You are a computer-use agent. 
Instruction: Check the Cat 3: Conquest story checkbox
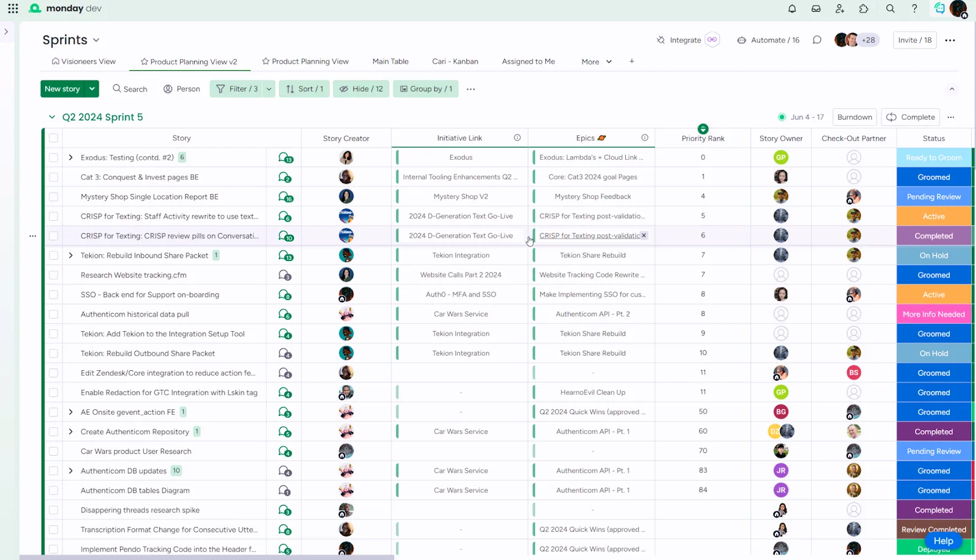coord(54,177)
